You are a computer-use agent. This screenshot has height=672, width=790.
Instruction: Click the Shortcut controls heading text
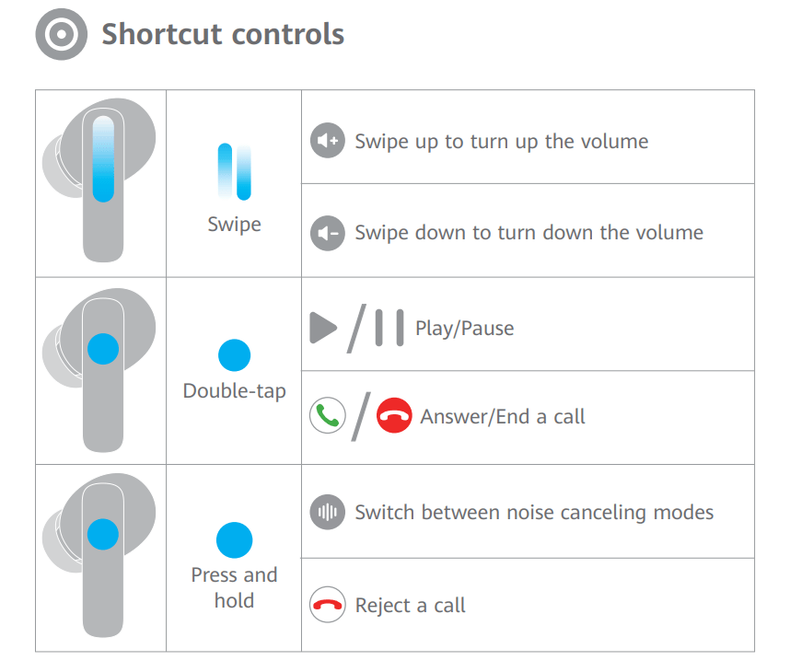[223, 35]
